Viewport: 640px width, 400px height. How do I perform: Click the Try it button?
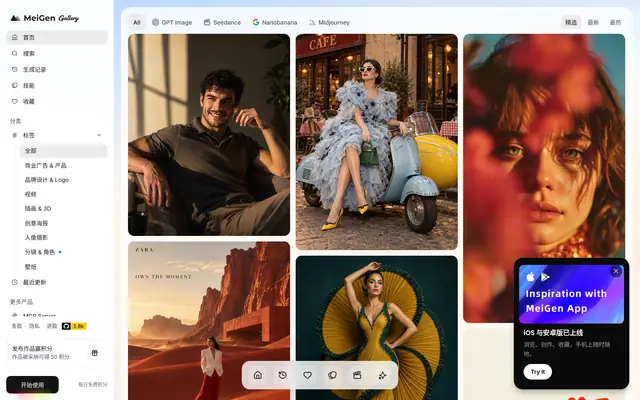tap(538, 372)
